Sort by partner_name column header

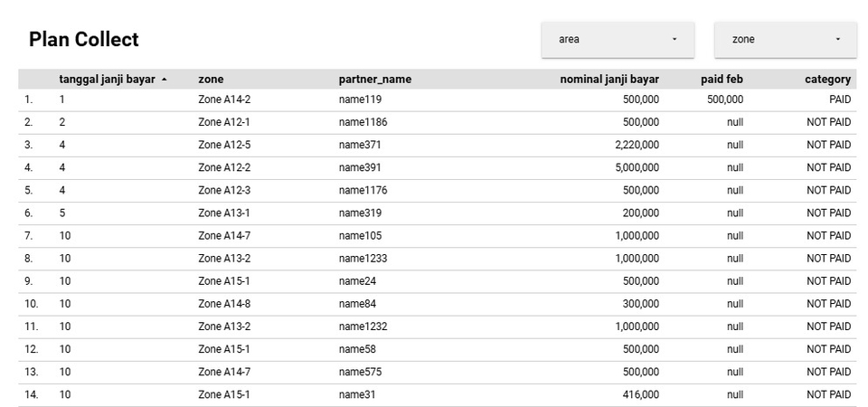tap(374, 80)
